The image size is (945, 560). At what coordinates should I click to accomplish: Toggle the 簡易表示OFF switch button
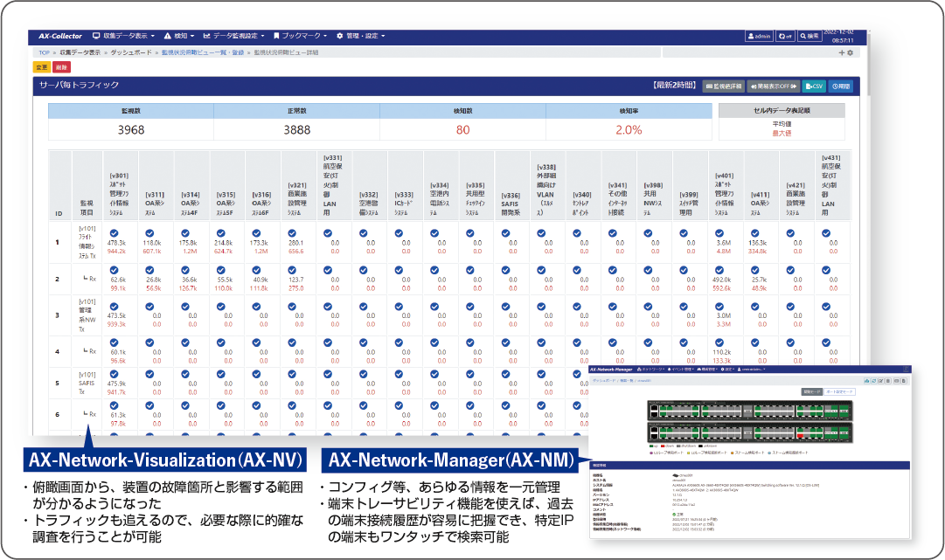click(774, 86)
